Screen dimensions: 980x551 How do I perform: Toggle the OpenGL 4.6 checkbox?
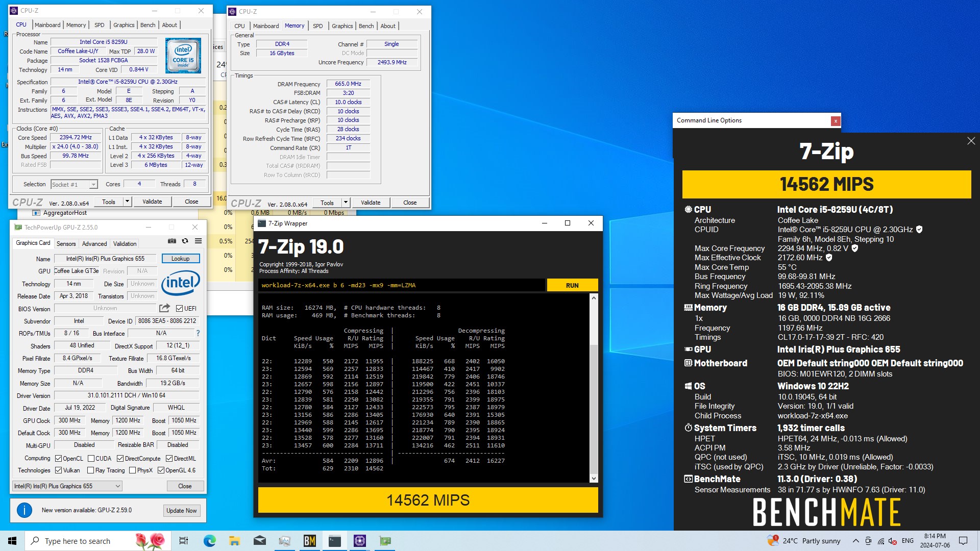(x=161, y=470)
